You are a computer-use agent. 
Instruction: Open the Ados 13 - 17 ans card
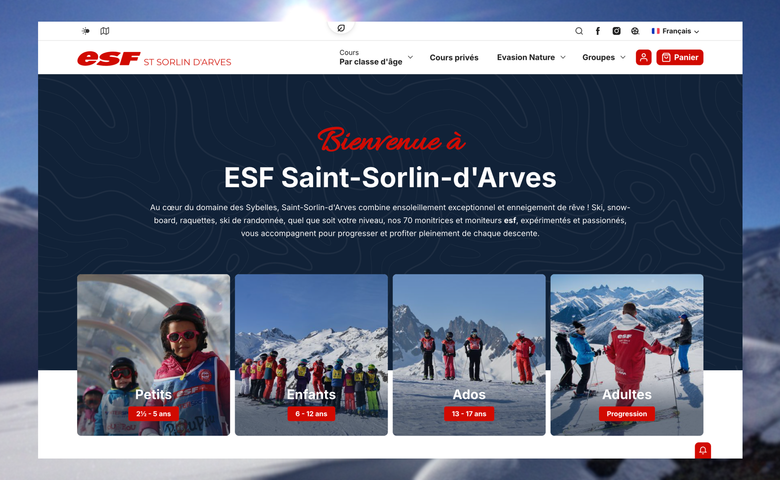pos(469,355)
